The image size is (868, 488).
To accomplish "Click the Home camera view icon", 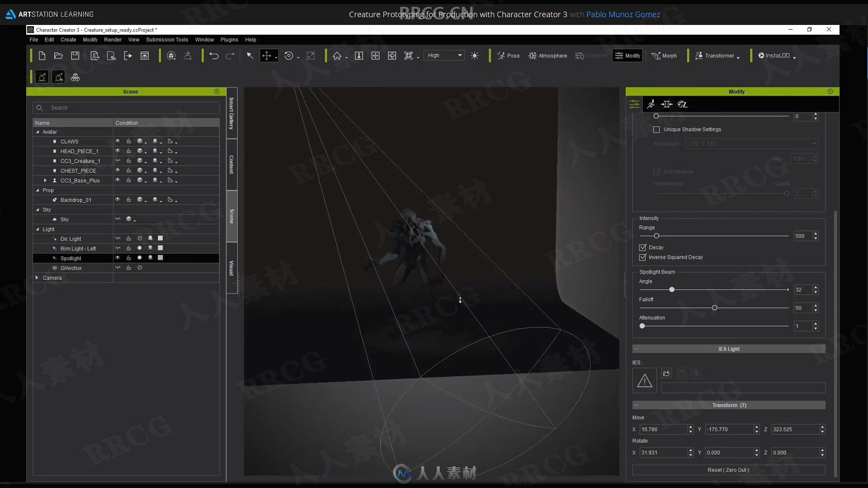I will (337, 56).
